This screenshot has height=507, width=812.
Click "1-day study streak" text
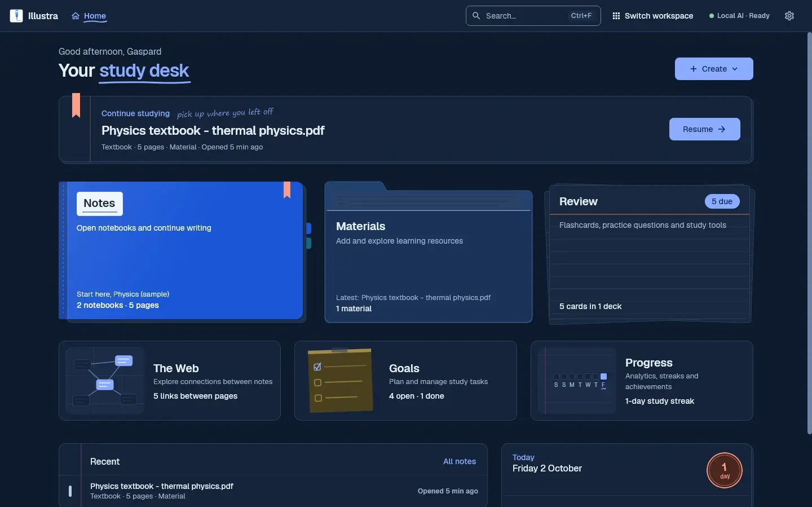pyautogui.click(x=660, y=401)
